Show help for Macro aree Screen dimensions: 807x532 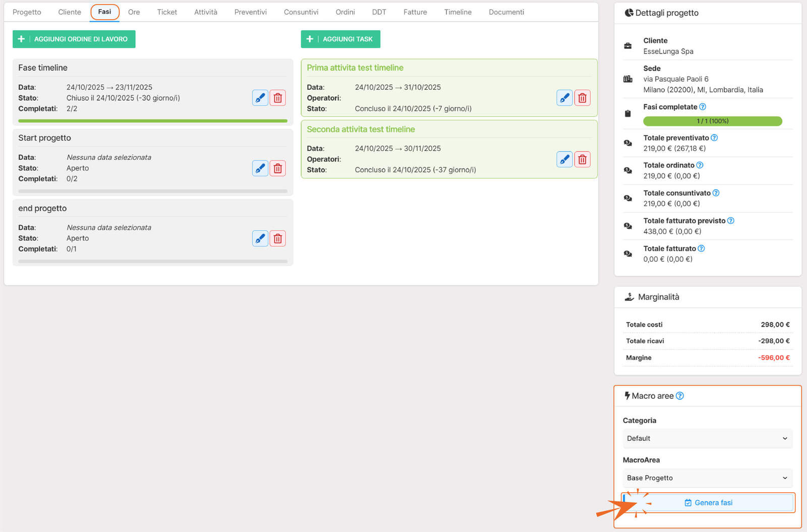pos(680,396)
